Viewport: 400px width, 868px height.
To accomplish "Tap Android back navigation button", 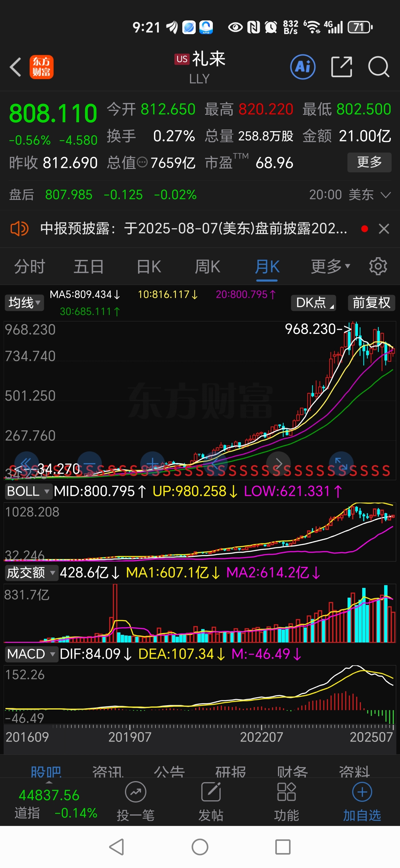I will pos(116,847).
